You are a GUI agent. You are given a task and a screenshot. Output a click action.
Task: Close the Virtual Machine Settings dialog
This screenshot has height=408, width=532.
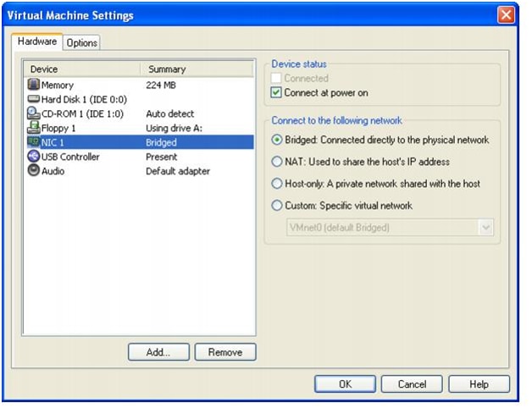click(x=506, y=15)
